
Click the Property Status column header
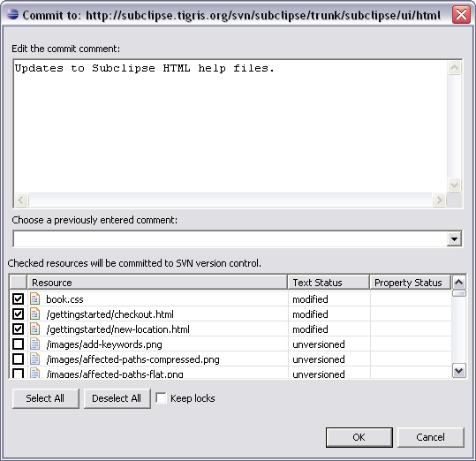tap(411, 283)
